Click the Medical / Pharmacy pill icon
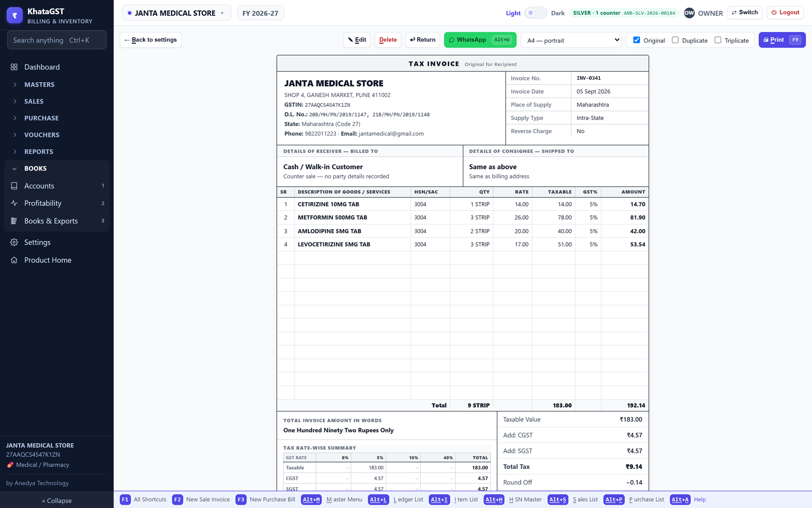 point(10,465)
